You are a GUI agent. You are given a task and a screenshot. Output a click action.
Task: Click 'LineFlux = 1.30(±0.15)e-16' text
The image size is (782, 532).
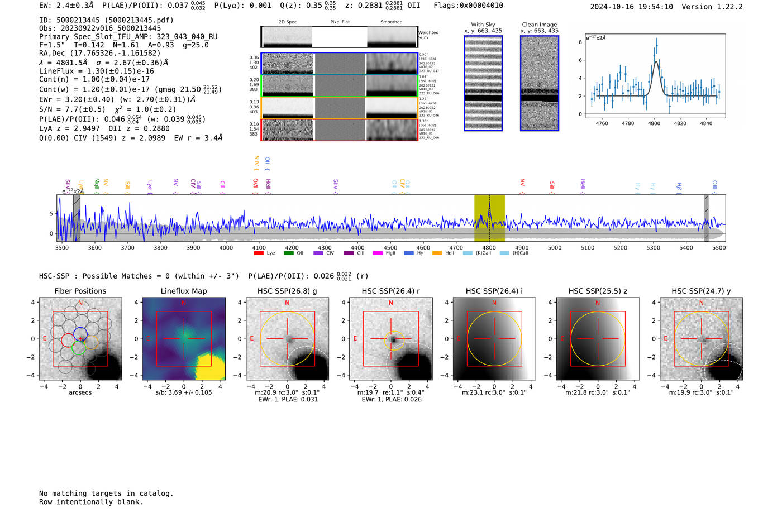pyautogui.click(x=97, y=71)
